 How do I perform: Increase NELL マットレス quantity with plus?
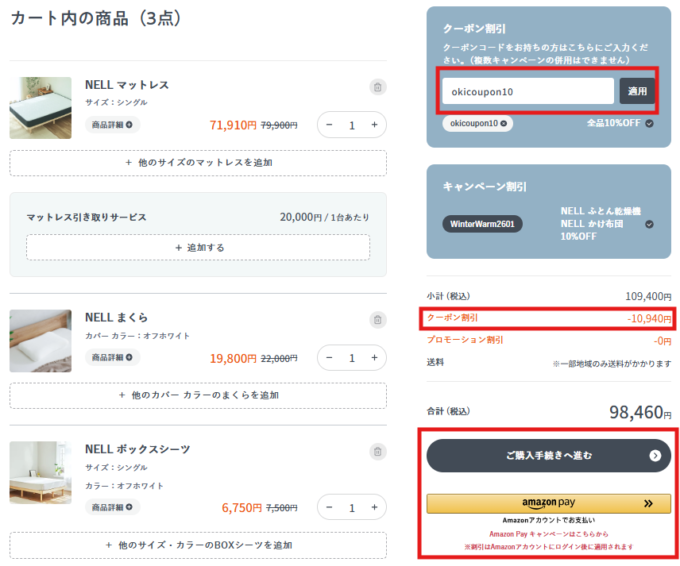tap(374, 125)
